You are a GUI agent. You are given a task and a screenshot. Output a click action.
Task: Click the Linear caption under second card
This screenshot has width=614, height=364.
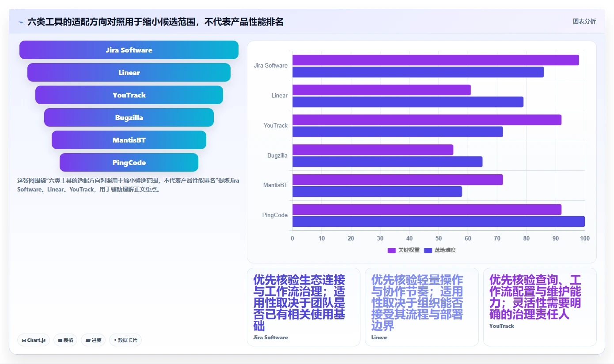tap(379, 338)
